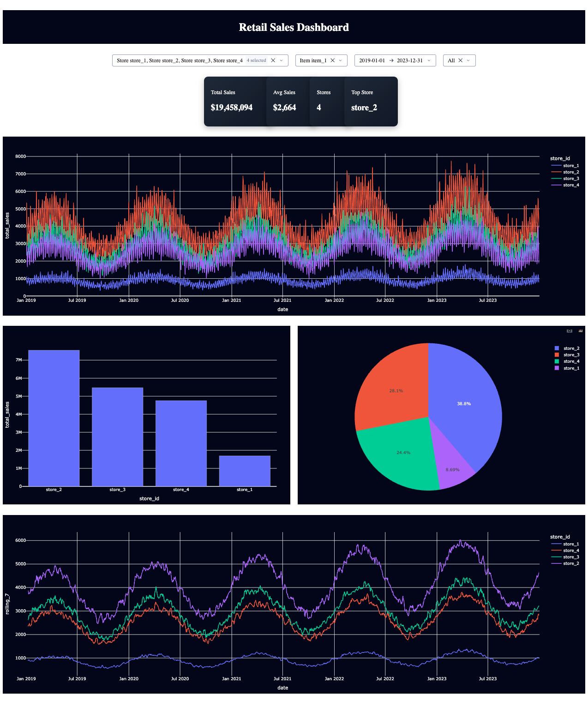The width and height of the screenshot is (588, 707).
Task: Toggle store_1 in the pie chart legend
Action: 567,368
